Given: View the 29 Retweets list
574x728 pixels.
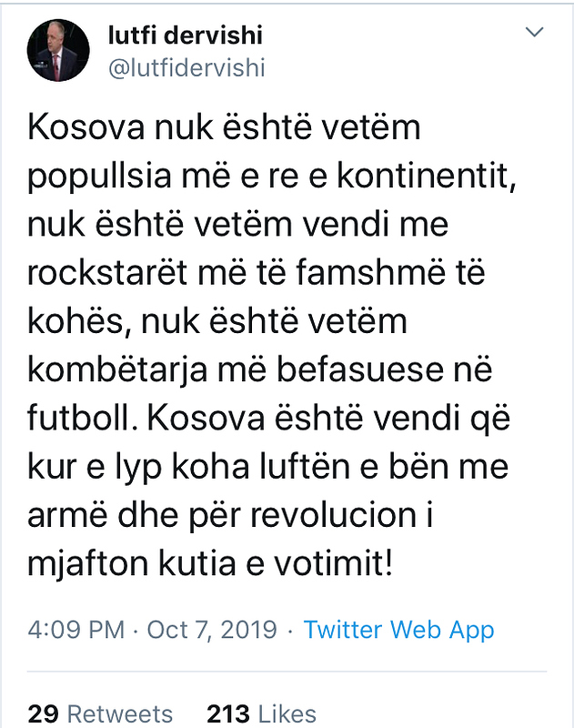Looking at the screenshot, I should 100,713.
